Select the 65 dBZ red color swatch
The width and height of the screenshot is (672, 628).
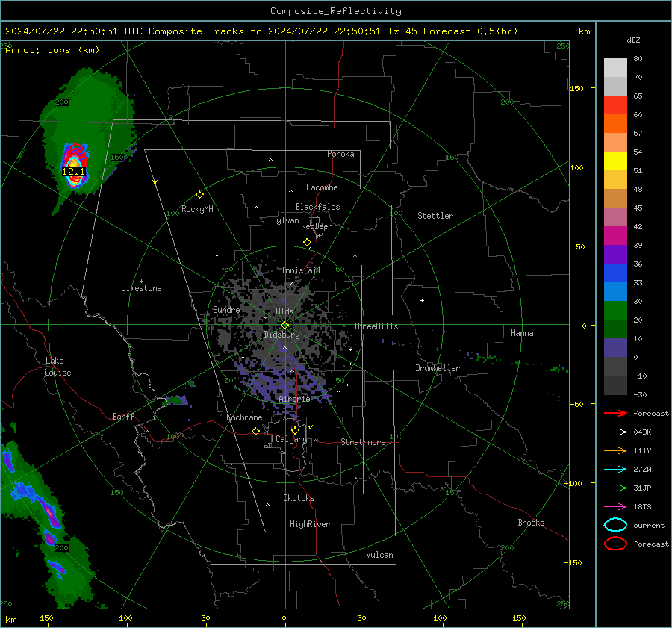(615, 105)
